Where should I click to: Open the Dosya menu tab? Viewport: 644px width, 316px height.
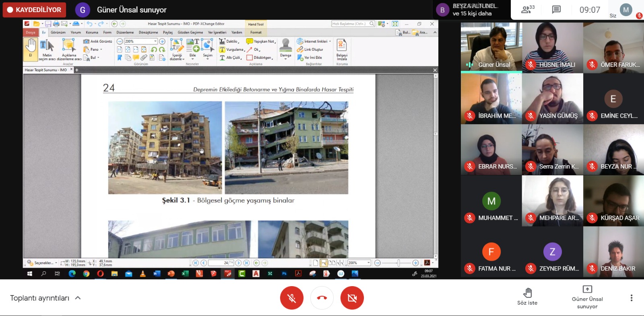point(31,32)
